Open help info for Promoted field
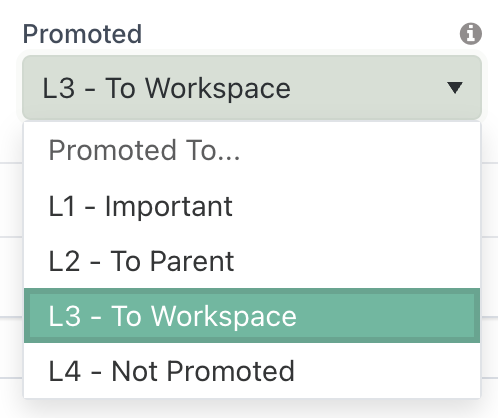 pos(471,34)
